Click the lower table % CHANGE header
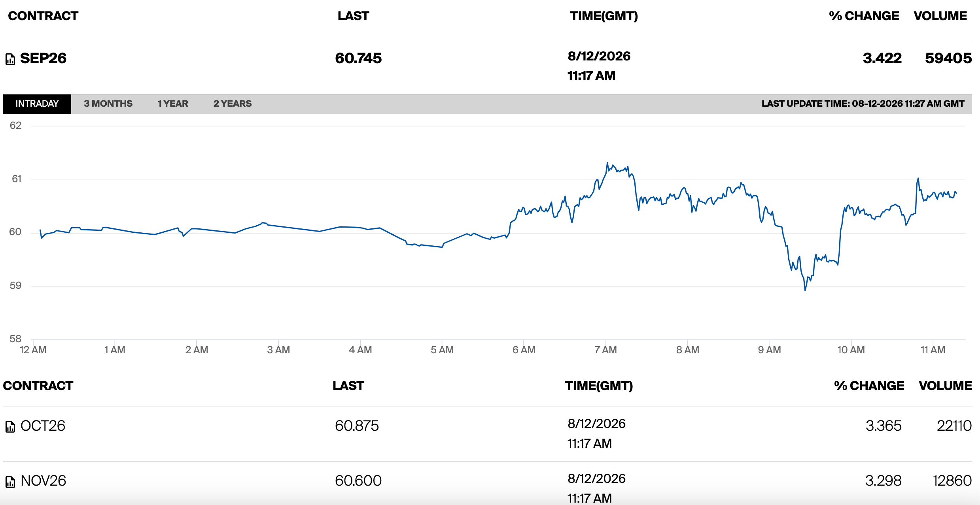The width and height of the screenshot is (980, 505). 869,386
